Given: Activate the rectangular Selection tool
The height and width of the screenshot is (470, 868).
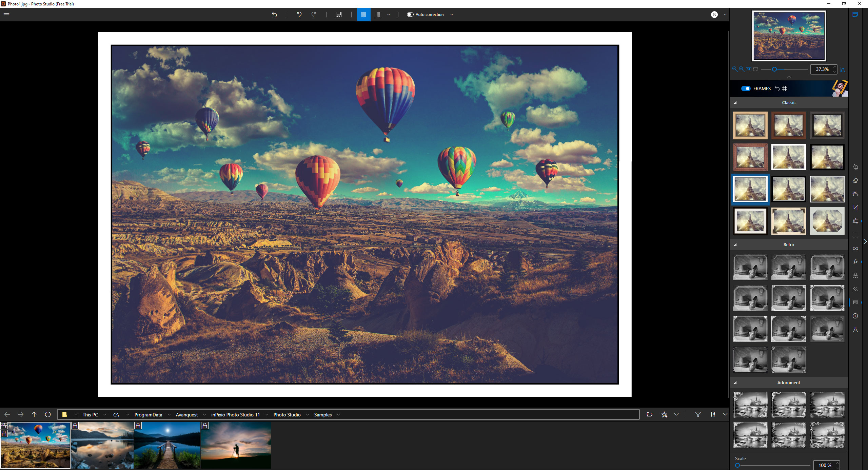Looking at the screenshot, I should pos(856,234).
